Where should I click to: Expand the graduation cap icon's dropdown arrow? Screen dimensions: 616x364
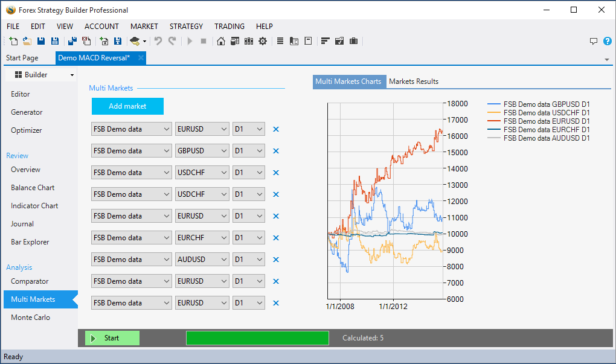pos(144,41)
